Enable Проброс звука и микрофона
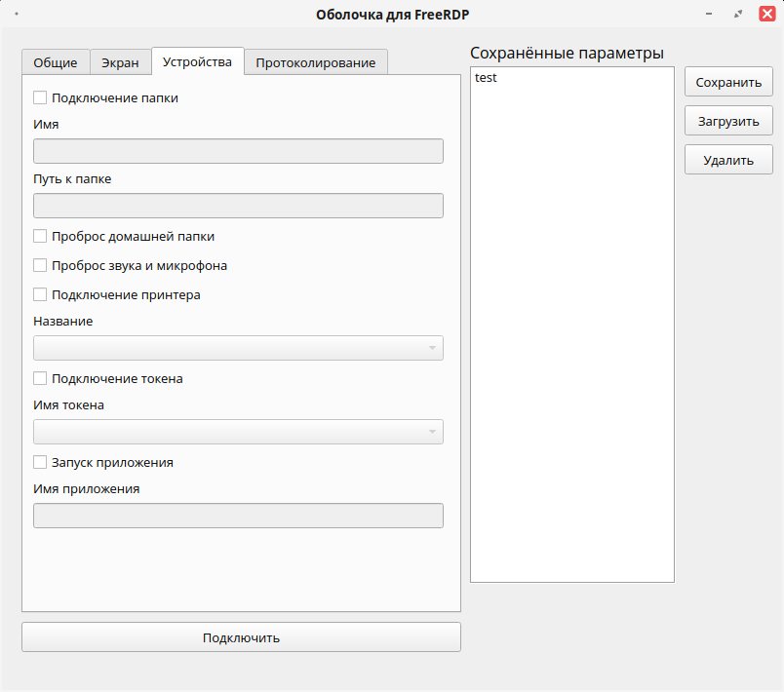Viewport: 784px width, 692px height. point(40,265)
